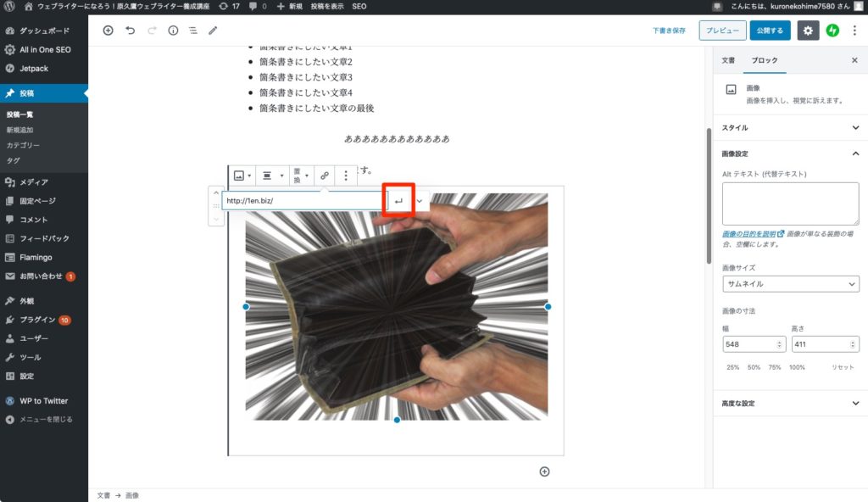Open the 置換 replace image dropdown

pyautogui.click(x=301, y=176)
